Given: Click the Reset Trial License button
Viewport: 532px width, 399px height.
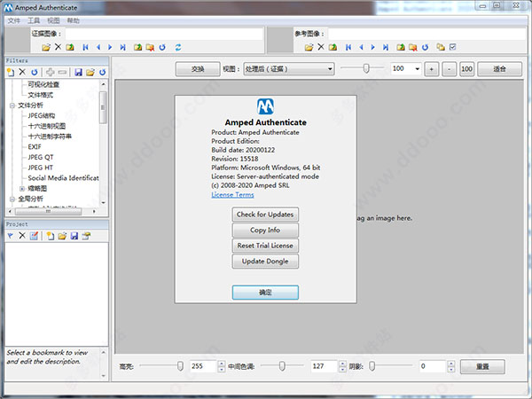Looking at the screenshot, I should click(265, 246).
